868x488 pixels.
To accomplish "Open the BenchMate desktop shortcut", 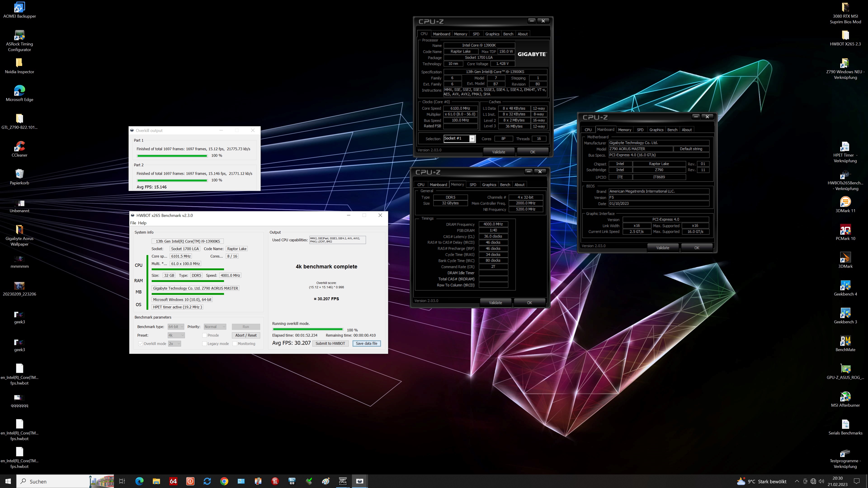I will point(845,343).
